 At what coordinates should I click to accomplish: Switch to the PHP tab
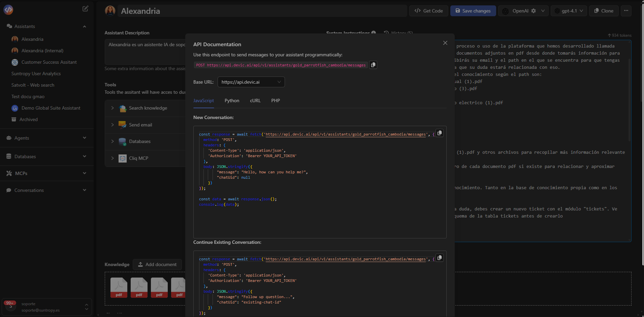pyautogui.click(x=275, y=100)
